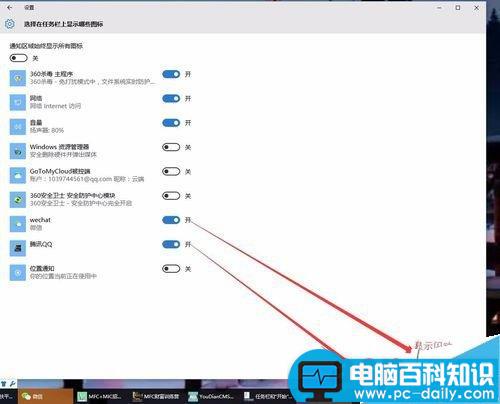
Task: Select the '腾讯QQ' entry name
Action: pyautogui.click(x=41, y=244)
